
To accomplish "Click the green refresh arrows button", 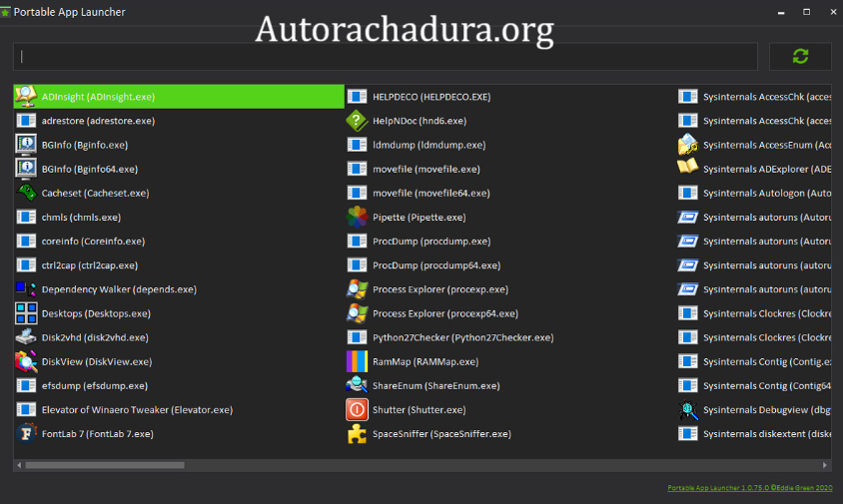I will 800,56.
